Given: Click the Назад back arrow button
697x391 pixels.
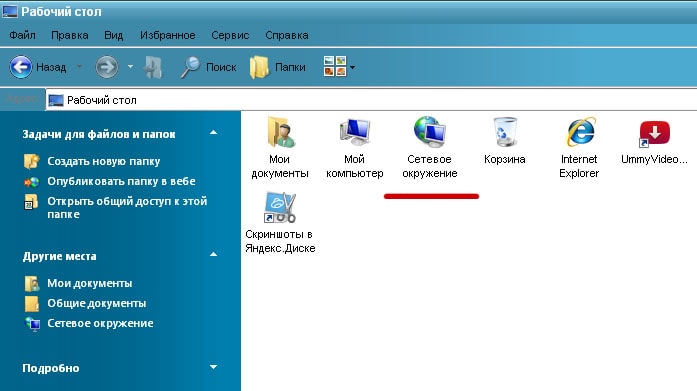Looking at the screenshot, I should click(x=20, y=67).
